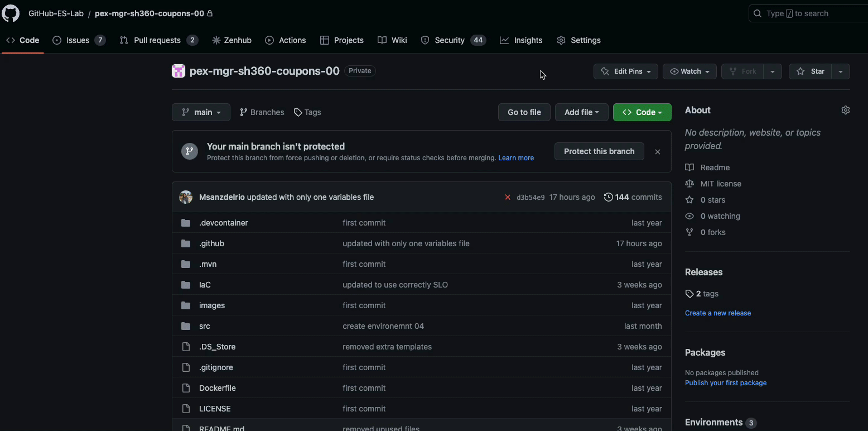The image size is (868, 431).
Task: Open the Projects tab
Action: click(x=342, y=40)
